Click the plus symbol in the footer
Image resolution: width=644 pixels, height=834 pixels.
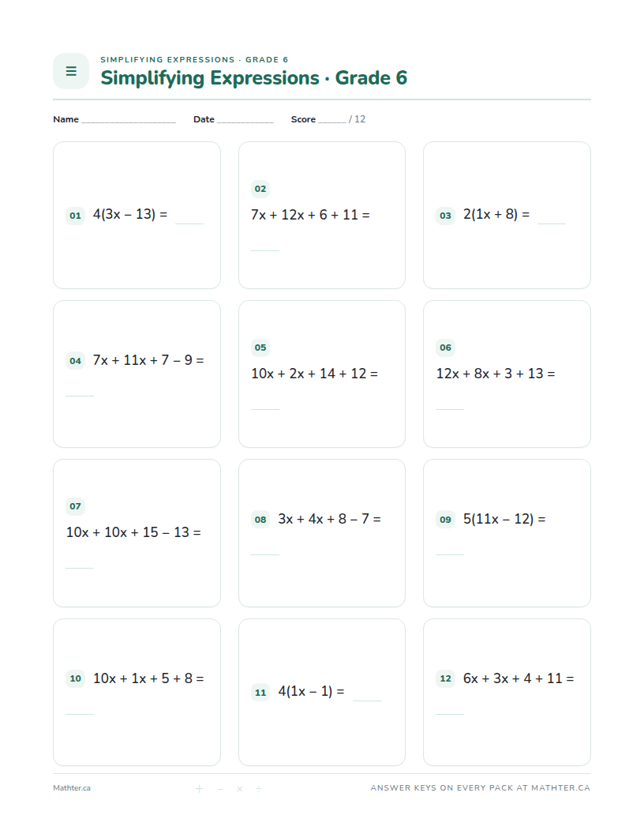pyautogui.click(x=199, y=788)
